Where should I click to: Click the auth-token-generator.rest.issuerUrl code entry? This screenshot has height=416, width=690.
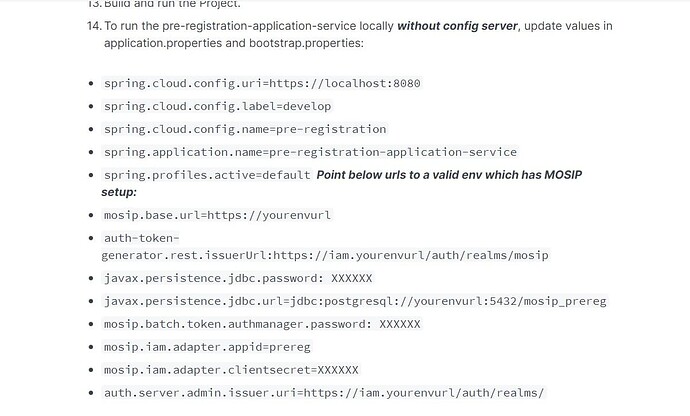coord(325,255)
